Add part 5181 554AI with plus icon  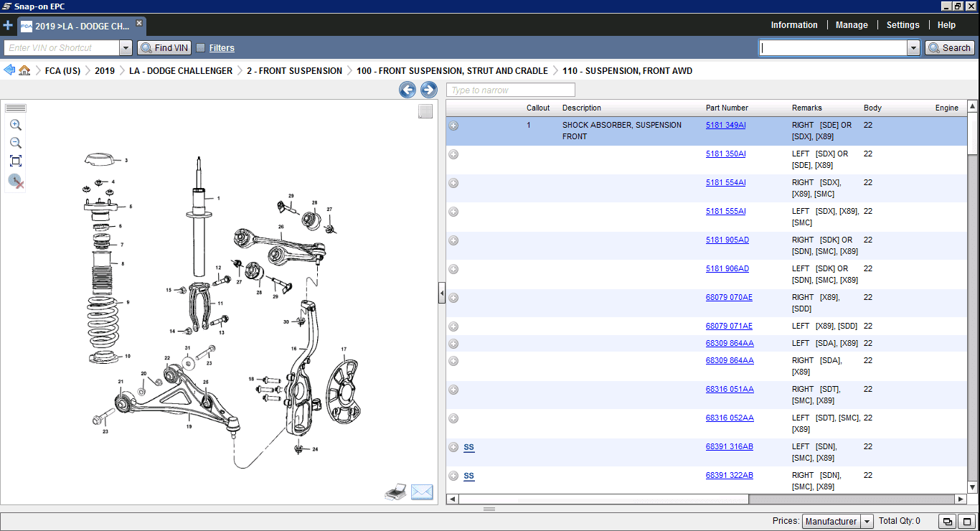click(453, 183)
